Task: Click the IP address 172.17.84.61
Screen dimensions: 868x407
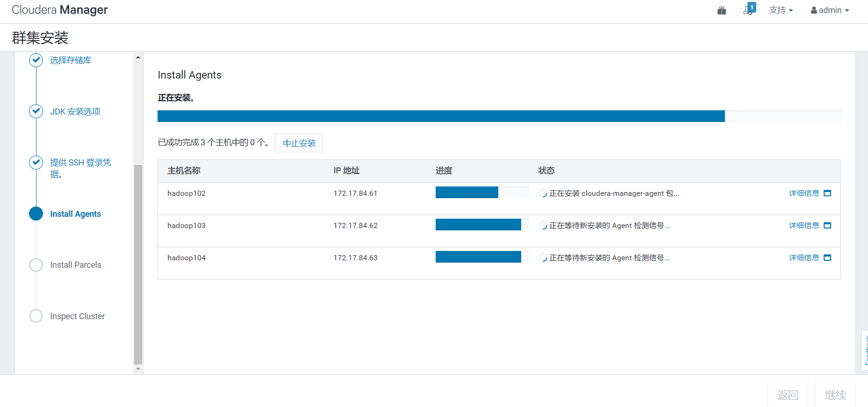Action: tap(355, 193)
